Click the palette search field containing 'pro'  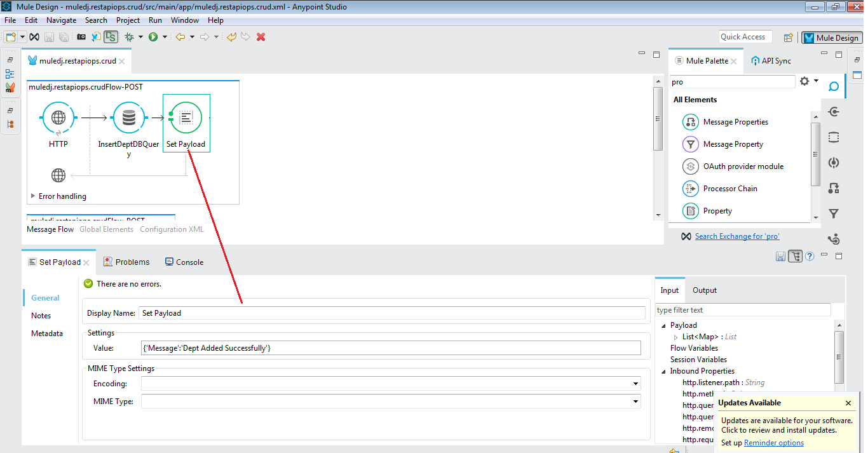point(733,82)
